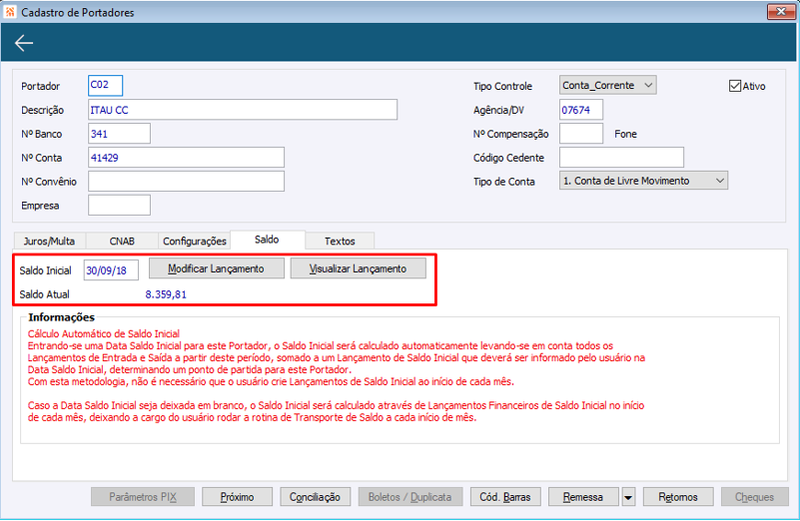
Task: Open Conciliação
Action: (x=315, y=497)
